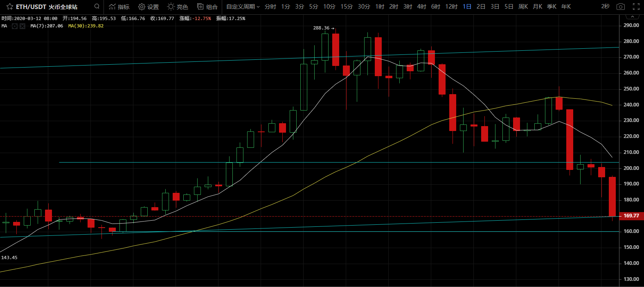The width and height of the screenshot is (644, 287).
Task: Select the 2日 interval
Action: tap(481, 7)
